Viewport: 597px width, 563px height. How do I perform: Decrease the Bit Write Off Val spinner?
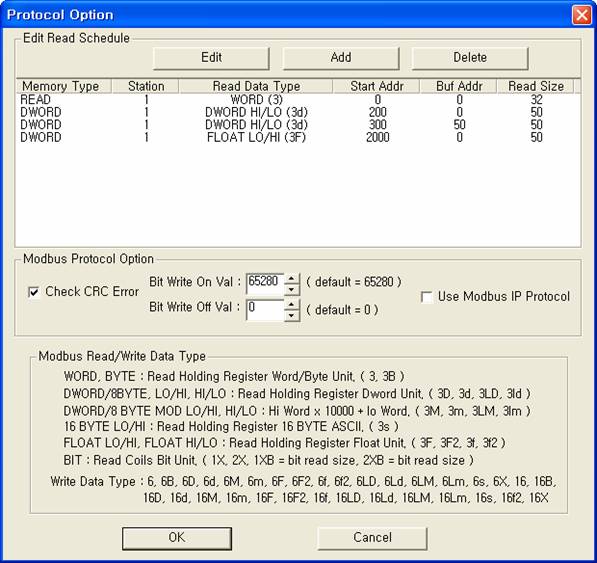(292, 315)
